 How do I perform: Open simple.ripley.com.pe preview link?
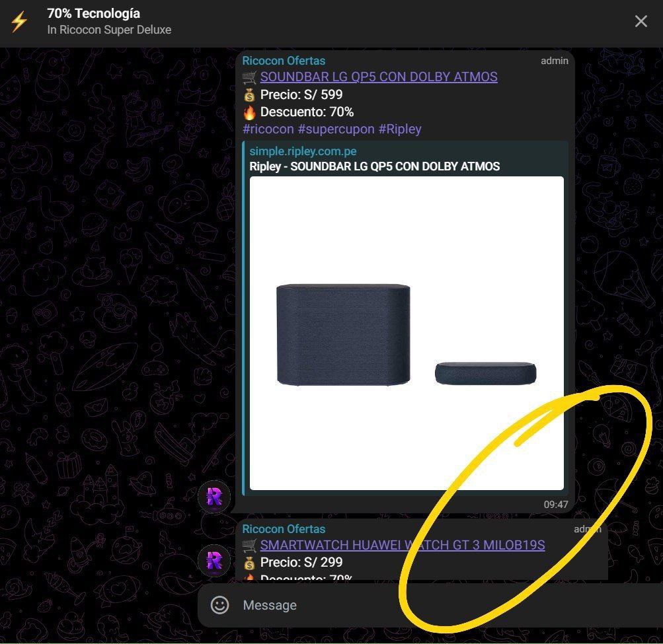point(303,151)
